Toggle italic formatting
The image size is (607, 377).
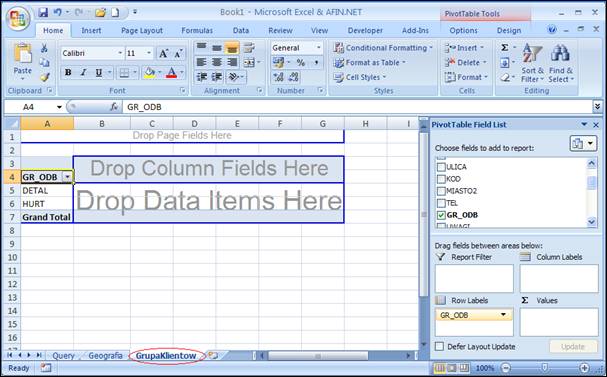click(83, 72)
